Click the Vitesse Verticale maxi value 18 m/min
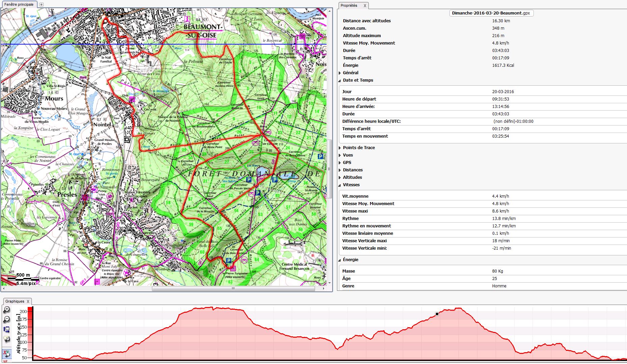This screenshot has height=364, width=627. (501, 241)
